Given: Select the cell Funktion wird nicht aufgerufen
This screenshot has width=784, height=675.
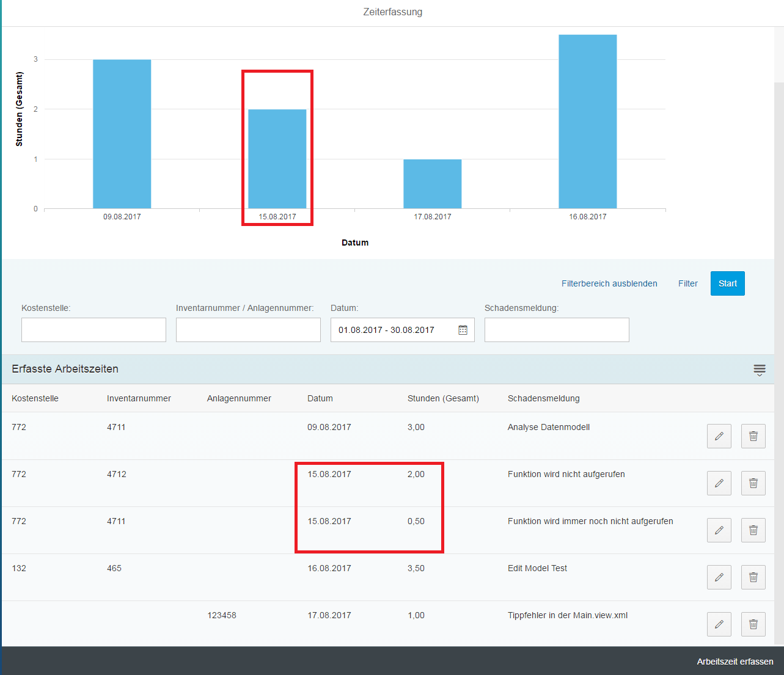Looking at the screenshot, I should click(x=566, y=474).
